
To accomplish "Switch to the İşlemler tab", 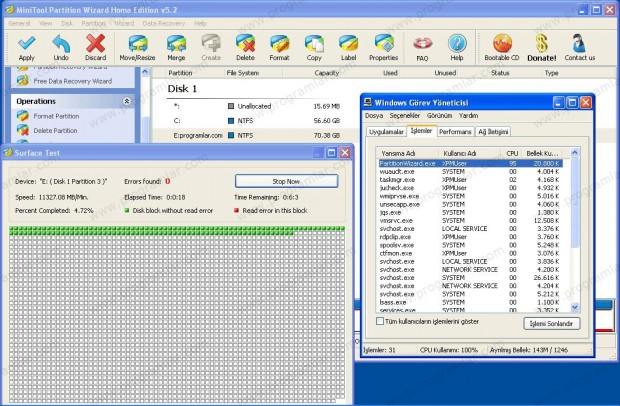I will (422, 131).
